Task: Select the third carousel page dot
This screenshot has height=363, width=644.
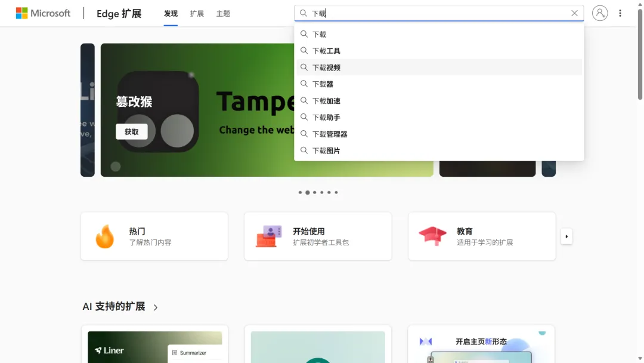Action: [315, 192]
